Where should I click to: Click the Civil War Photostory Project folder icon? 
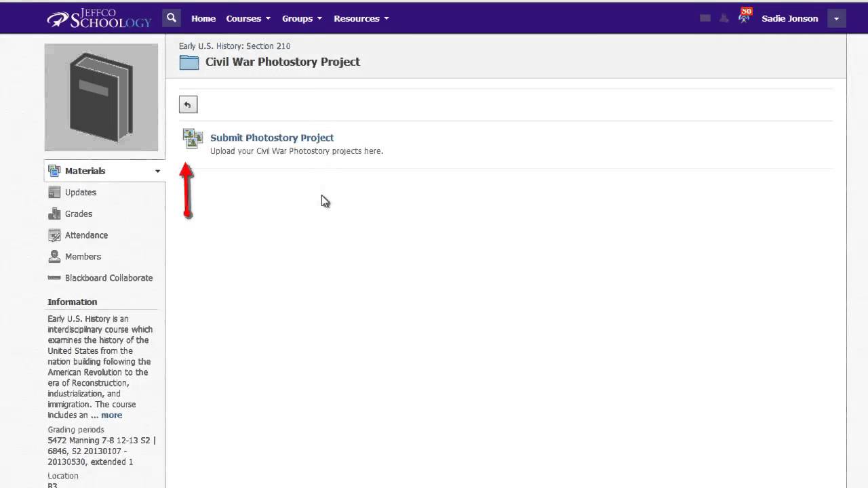coord(189,62)
